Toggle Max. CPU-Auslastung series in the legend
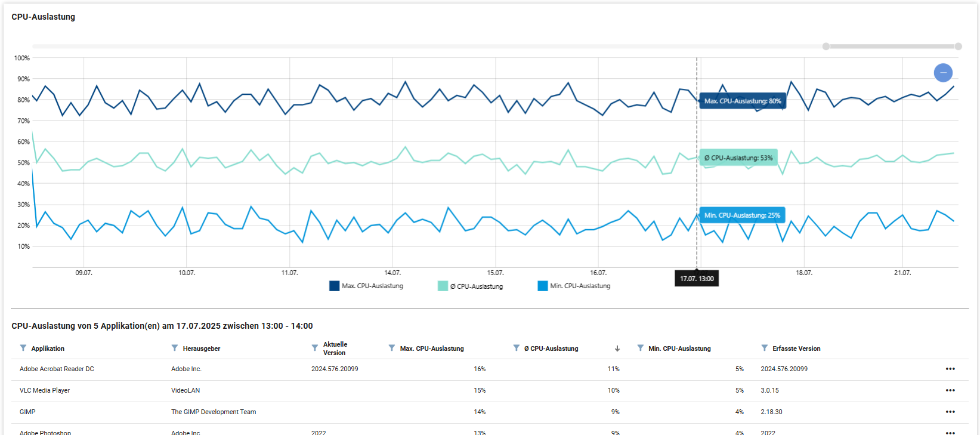Image resolution: width=980 pixels, height=435 pixels. coord(366,286)
